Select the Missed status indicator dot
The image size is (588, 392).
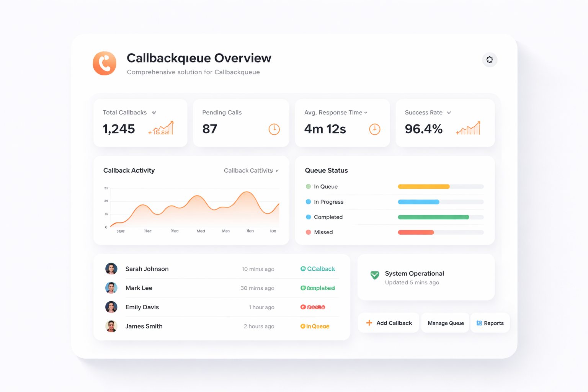tap(308, 232)
